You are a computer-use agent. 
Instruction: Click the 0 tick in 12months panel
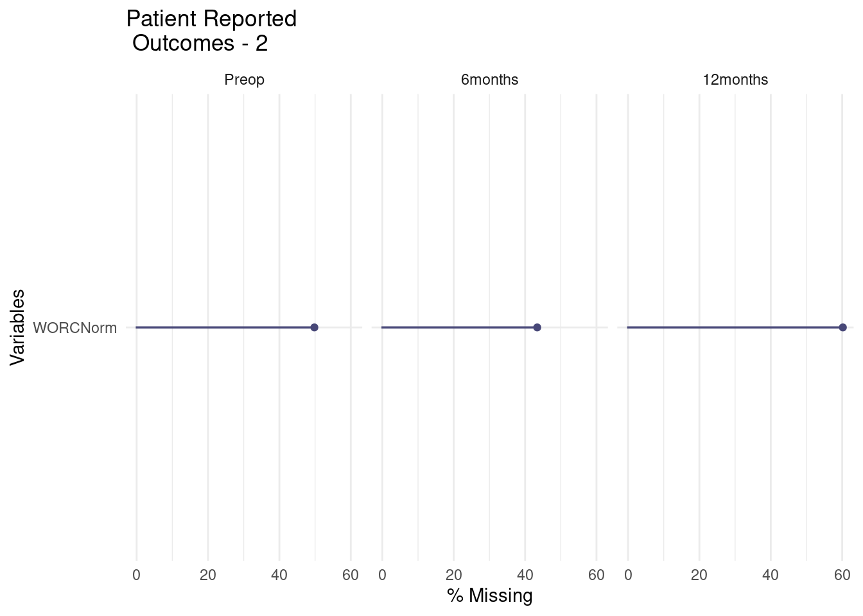[x=628, y=575]
